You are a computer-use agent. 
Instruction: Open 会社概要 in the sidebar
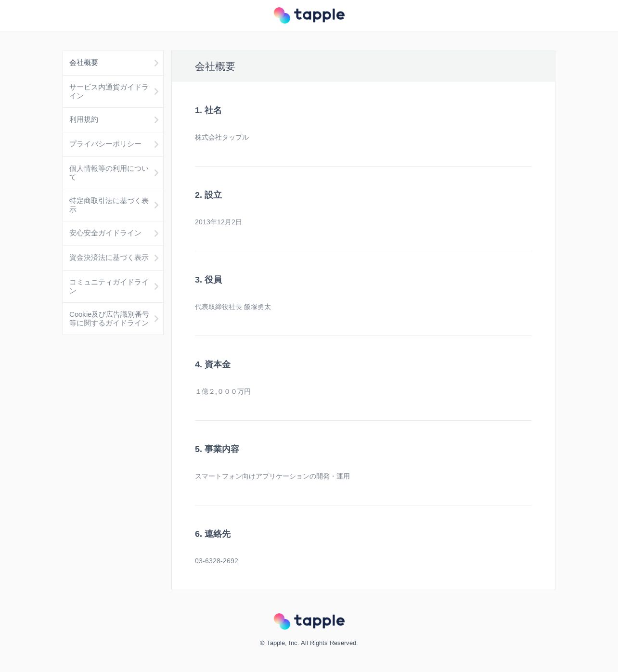pyautogui.click(x=113, y=63)
